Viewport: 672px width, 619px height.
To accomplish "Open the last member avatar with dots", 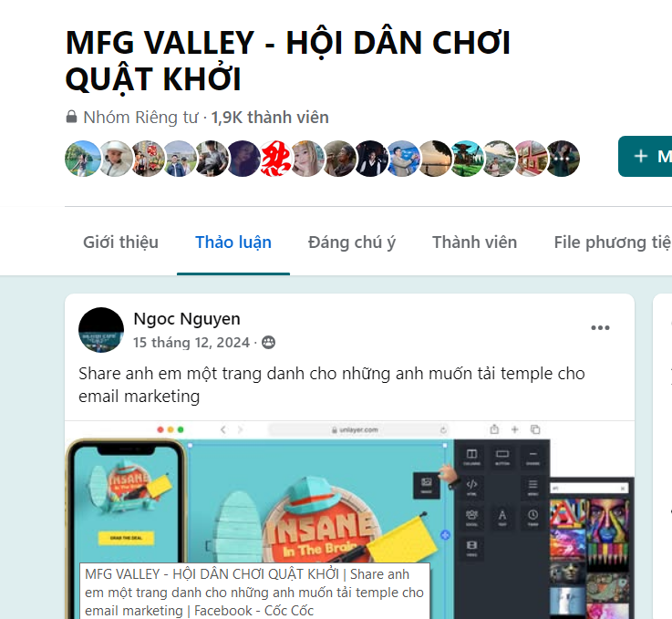I will (563, 159).
